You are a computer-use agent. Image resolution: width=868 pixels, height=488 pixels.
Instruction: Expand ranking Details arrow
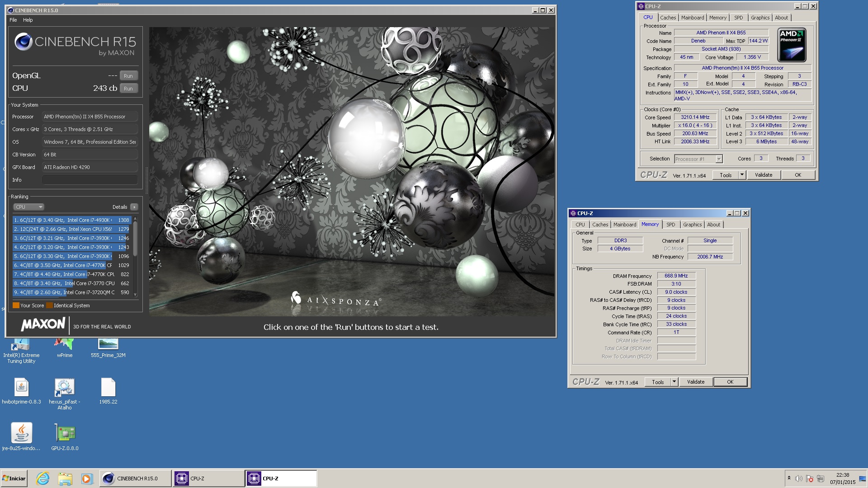(x=134, y=207)
